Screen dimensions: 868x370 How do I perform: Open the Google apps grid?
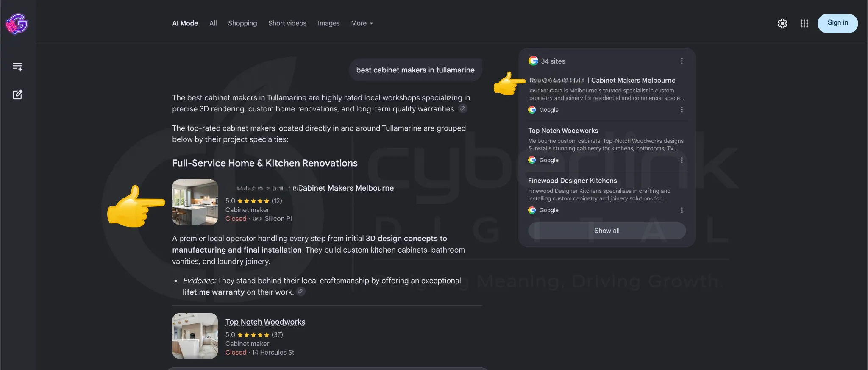[x=804, y=23]
